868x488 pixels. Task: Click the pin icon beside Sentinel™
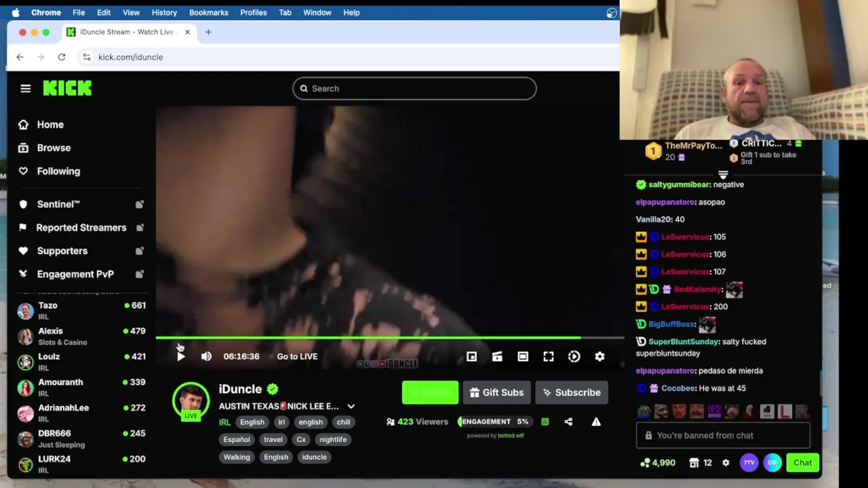click(x=139, y=204)
